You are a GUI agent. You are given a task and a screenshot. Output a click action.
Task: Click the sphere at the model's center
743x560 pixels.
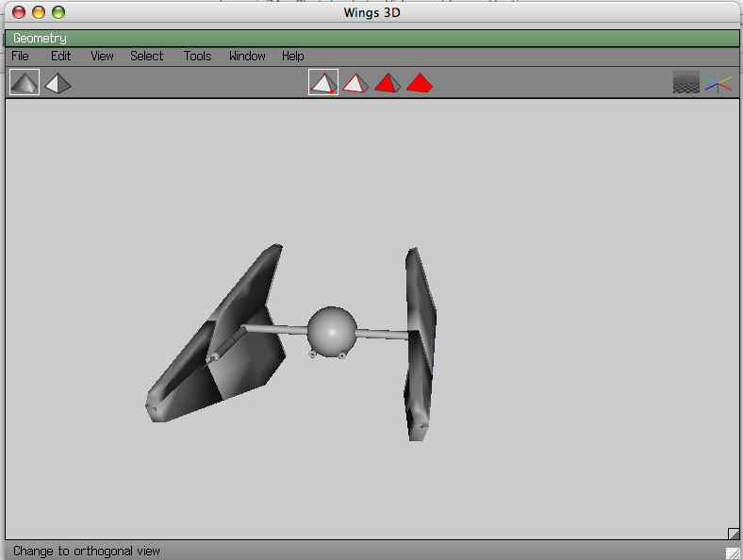pyautogui.click(x=332, y=330)
